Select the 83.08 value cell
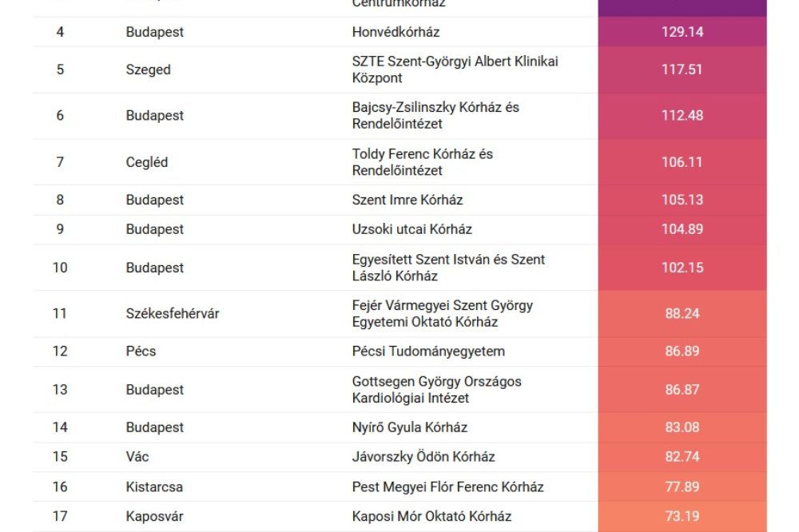 (682, 427)
